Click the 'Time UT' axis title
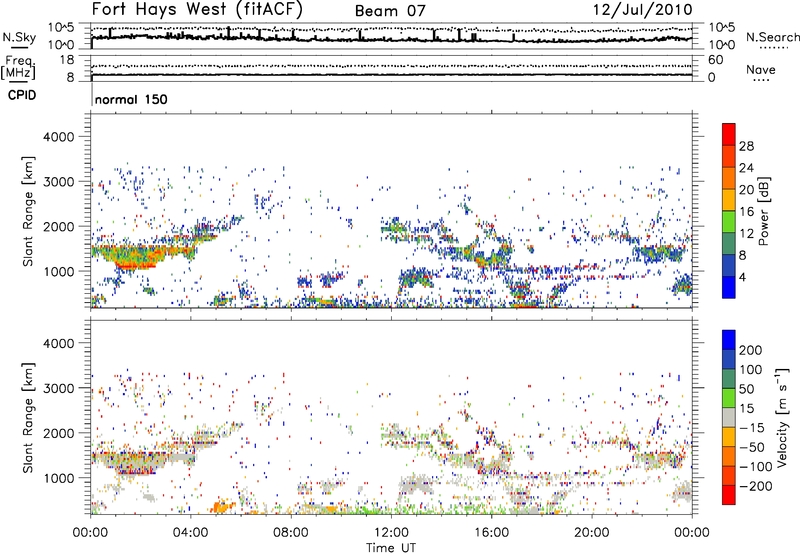The image size is (800, 554). (x=391, y=548)
